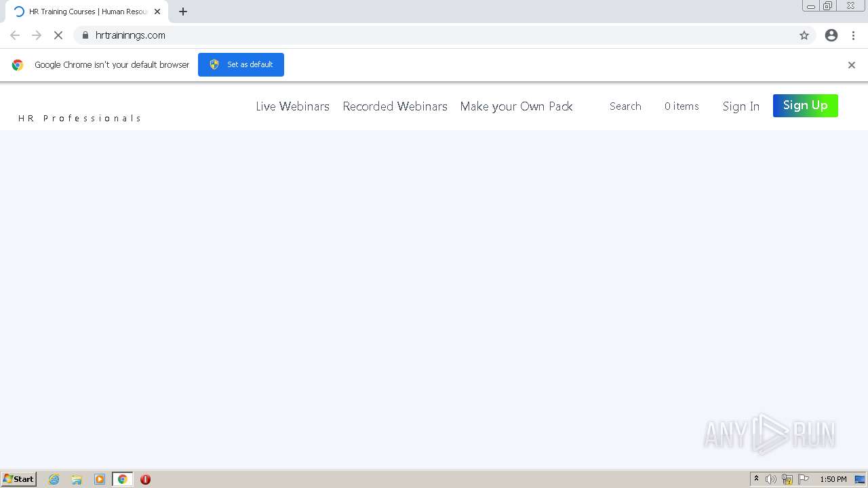Show hidden system tray icons
The height and width of the screenshot is (488, 868).
[x=756, y=479]
